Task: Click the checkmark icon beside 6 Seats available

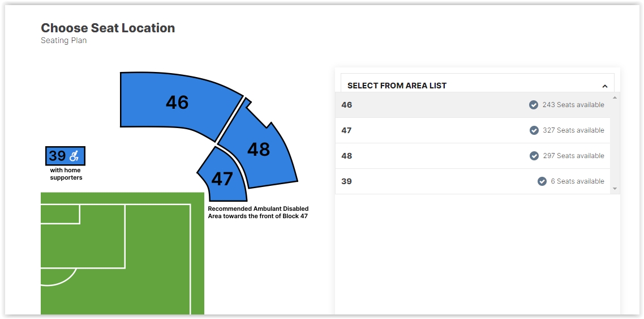Action: [542, 181]
